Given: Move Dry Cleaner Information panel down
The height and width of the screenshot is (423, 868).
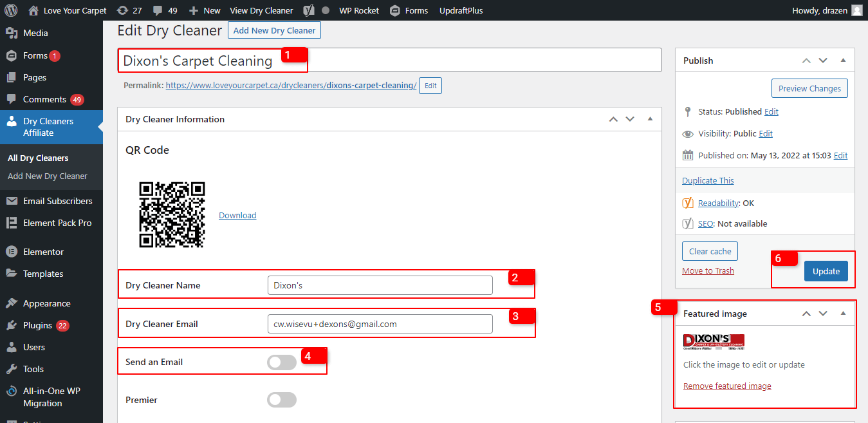Looking at the screenshot, I should 630,119.
